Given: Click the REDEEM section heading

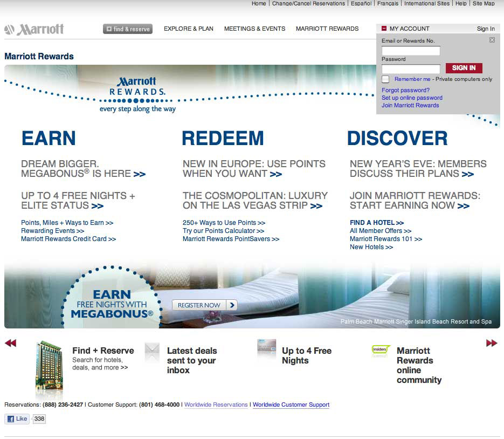Looking at the screenshot, I should pos(223,138).
